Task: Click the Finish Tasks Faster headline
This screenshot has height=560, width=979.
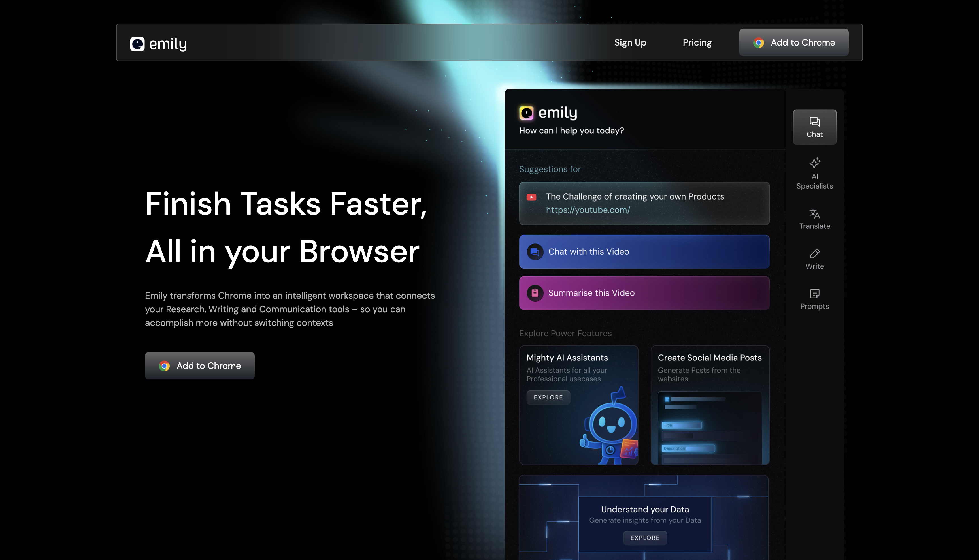Action: coord(286,204)
